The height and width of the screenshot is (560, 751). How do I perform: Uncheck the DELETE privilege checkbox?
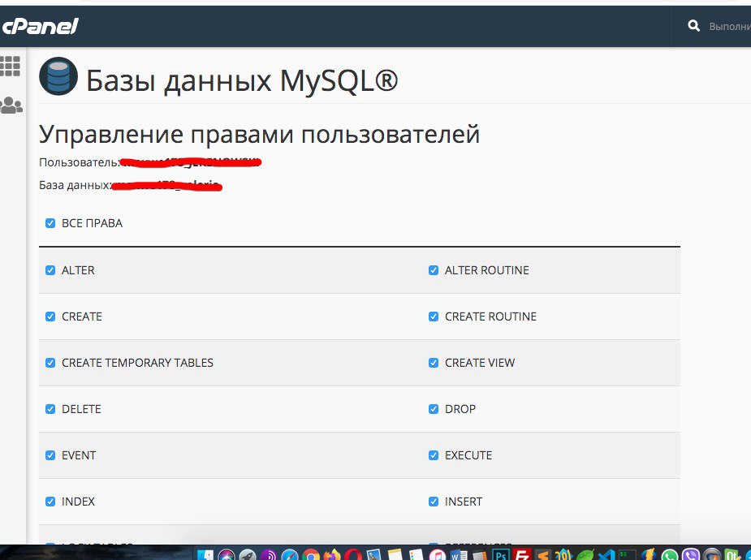(50, 409)
